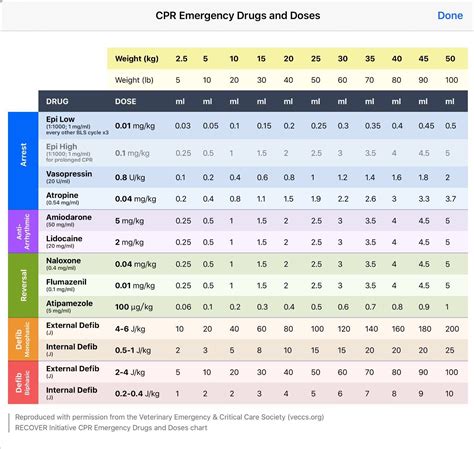Select the DOSE column header
The image size is (474, 449).
tap(126, 101)
